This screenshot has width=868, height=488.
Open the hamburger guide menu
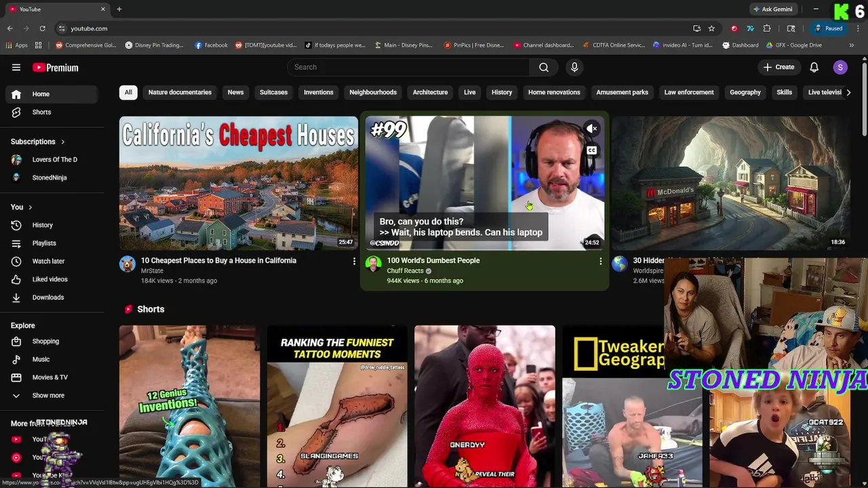[16, 67]
